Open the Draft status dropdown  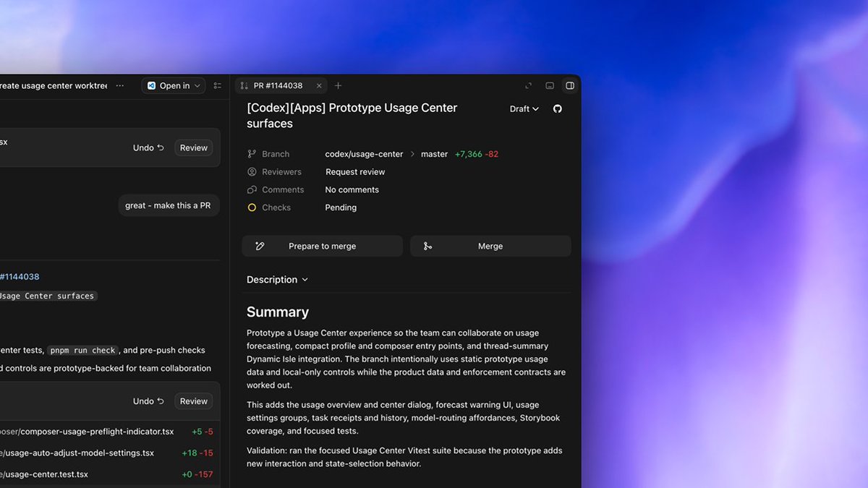pyautogui.click(x=524, y=109)
